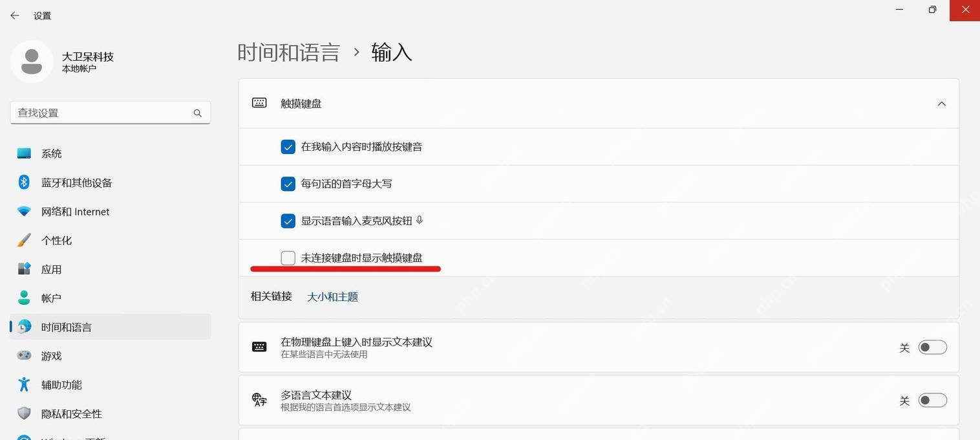Click the 系统 monitor icon
Screen dimensions: 980x440
(24, 153)
